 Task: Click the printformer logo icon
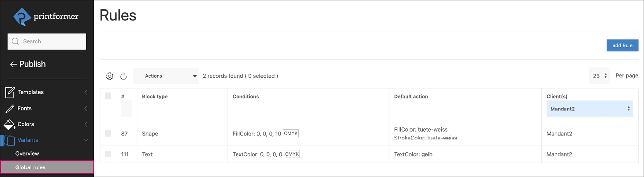pos(22,17)
